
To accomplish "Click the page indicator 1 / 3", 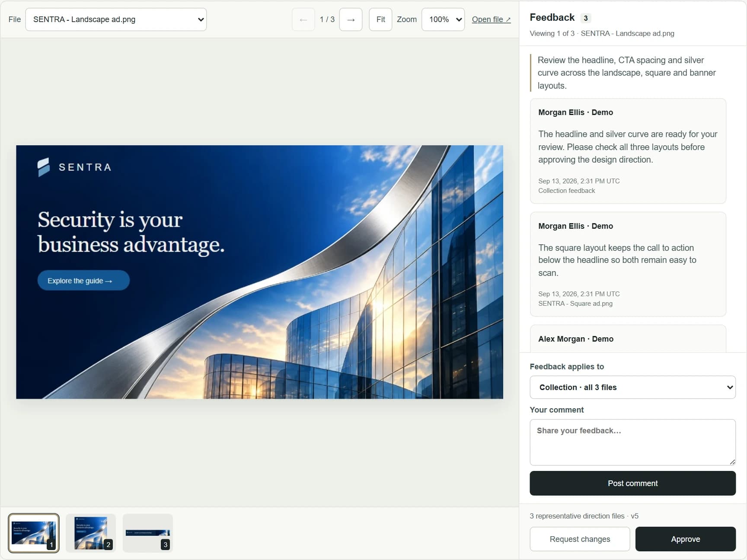I will [x=327, y=19].
